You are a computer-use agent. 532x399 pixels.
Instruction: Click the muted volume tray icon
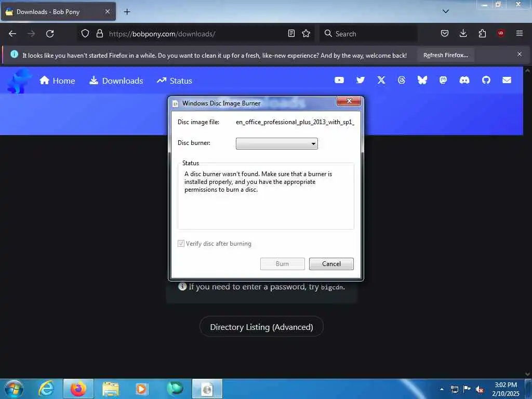point(480,389)
